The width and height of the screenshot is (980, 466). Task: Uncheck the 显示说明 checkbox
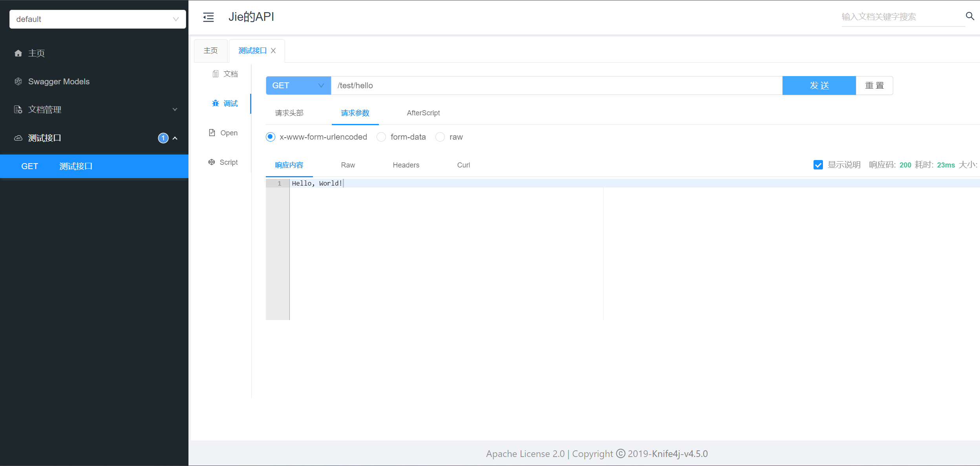pos(818,165)
